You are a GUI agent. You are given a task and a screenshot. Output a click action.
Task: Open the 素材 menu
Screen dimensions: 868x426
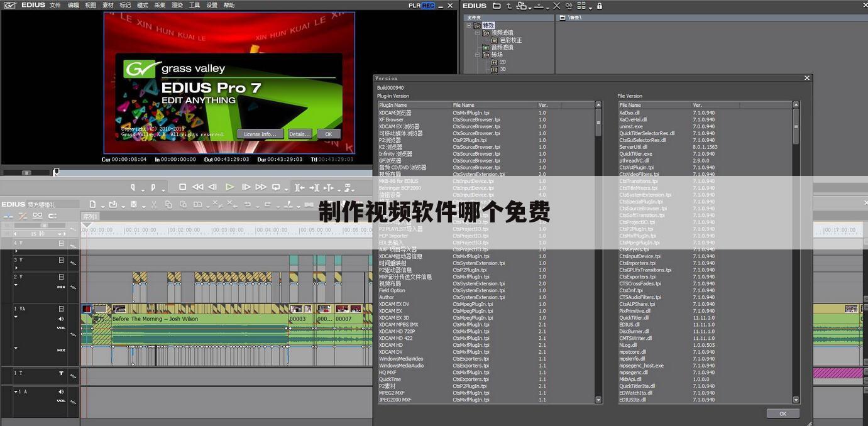coord(108,5)
